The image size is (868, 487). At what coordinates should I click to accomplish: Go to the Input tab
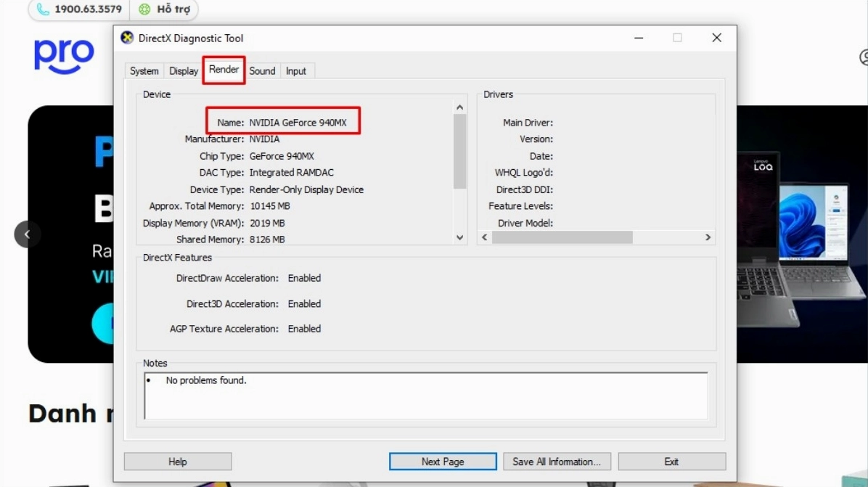click(295, 71)
